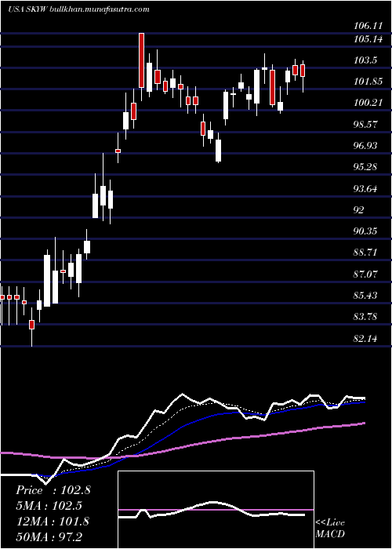Click the 85.43 price axis label
This screenshot has height=549, width=392.
tap(365, 296)
